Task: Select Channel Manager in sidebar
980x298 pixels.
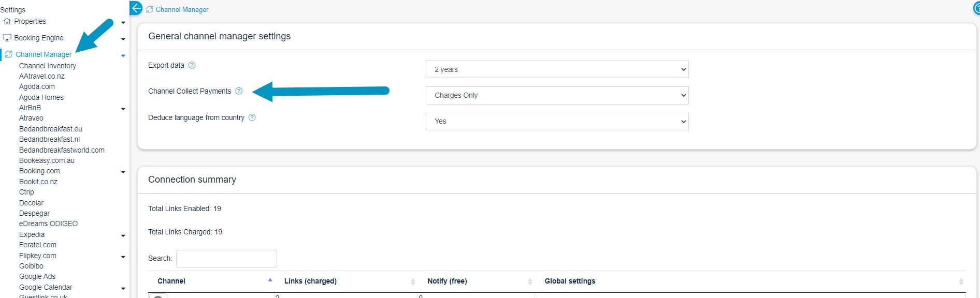Action: (44, 54)
